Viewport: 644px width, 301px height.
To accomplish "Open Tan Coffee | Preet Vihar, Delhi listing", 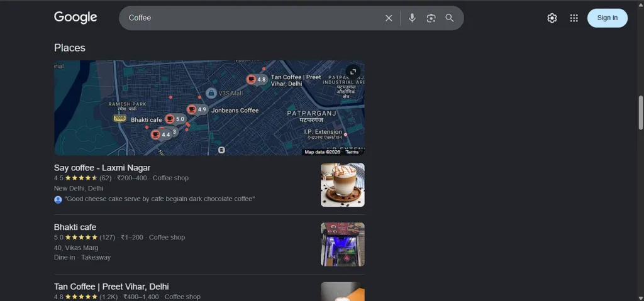I will pos(111,287).
